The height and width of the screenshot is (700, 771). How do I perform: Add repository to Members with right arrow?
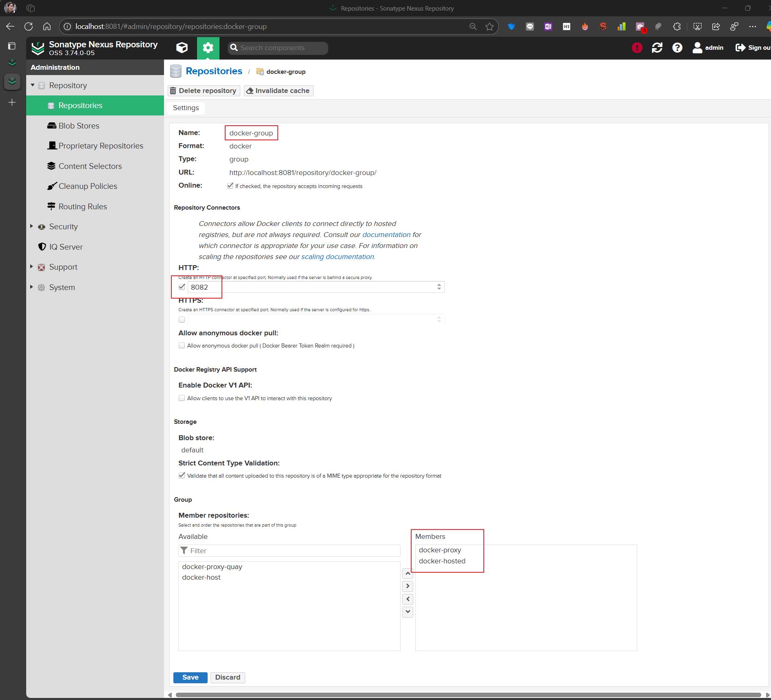coord(408,586)
